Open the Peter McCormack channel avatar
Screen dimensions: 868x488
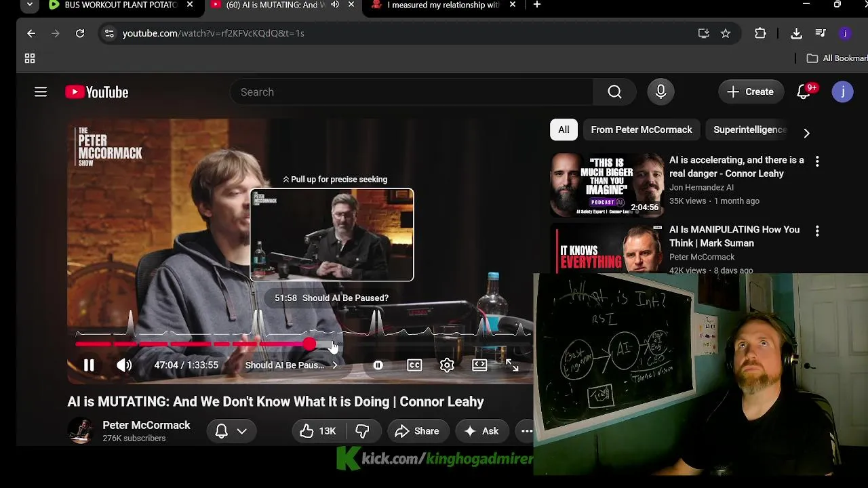point(81,431)
